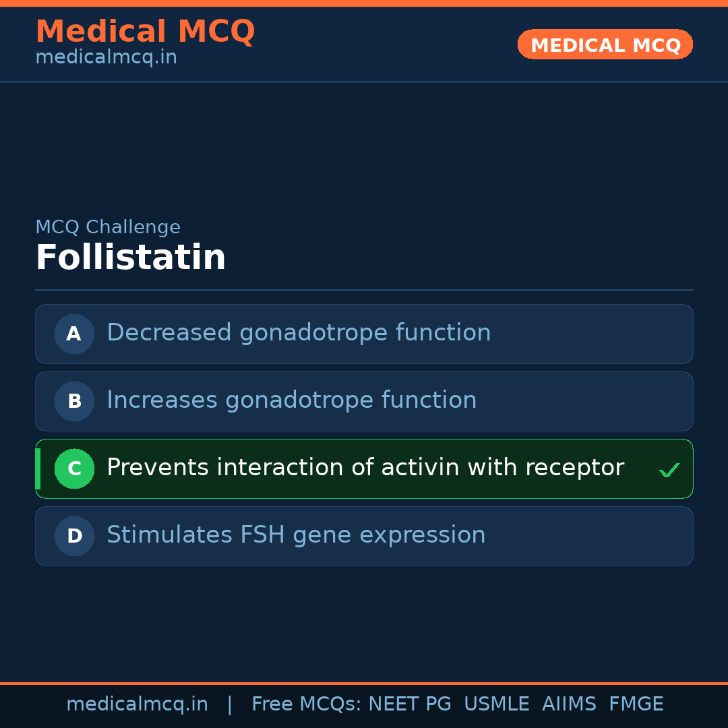Click the letter D circle icon
Viewport: 728px width, 728px height.
coord(74,536)
